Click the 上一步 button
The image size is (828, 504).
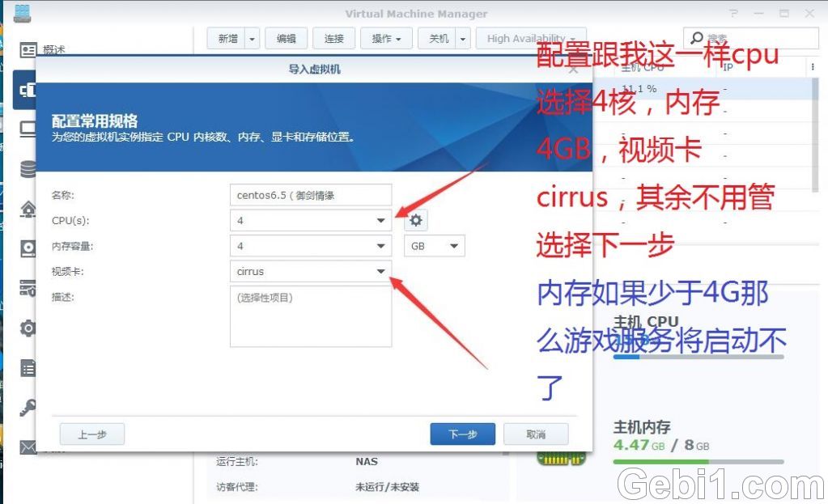point(91,434)
